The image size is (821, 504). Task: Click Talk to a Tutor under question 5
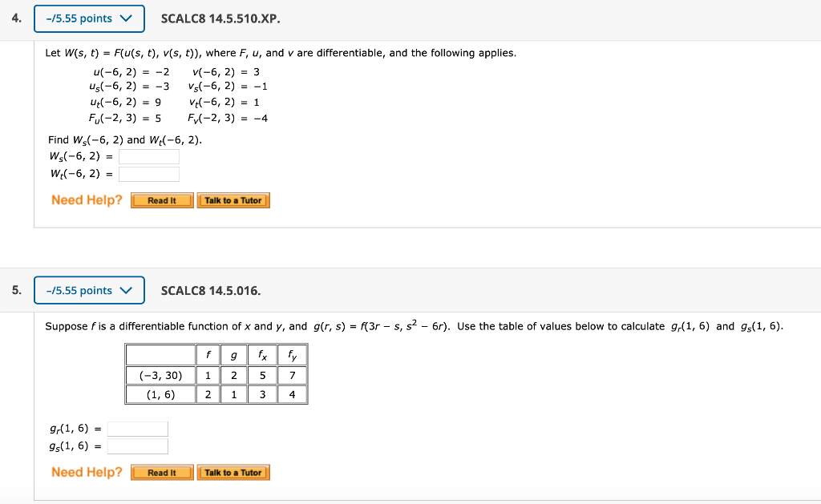pyautogui.click(x=233, y=472)
